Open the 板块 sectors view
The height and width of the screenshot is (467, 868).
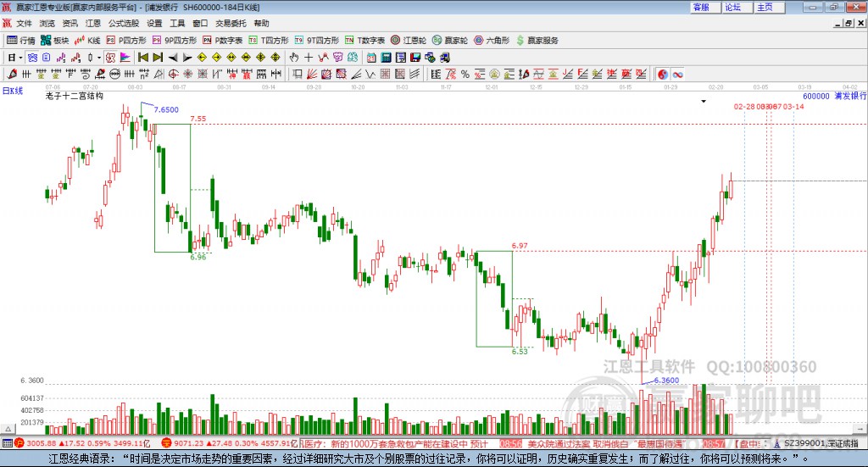(54, 41)
